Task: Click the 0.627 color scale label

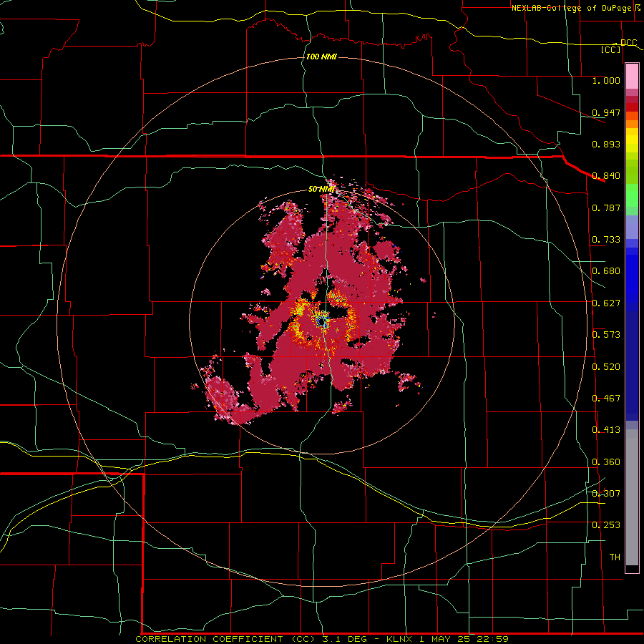Action: pyautogui.click(x=606, y=303)
